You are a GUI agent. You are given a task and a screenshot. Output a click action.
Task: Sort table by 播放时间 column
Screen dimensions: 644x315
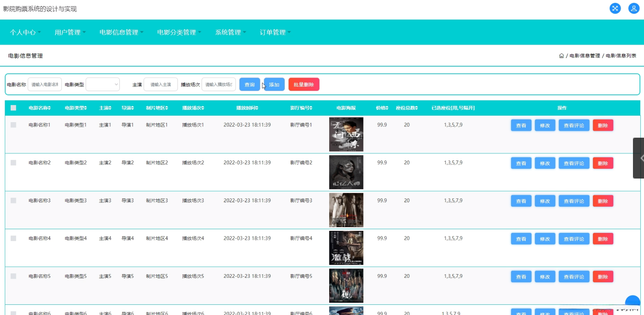(x=247, y=108)
